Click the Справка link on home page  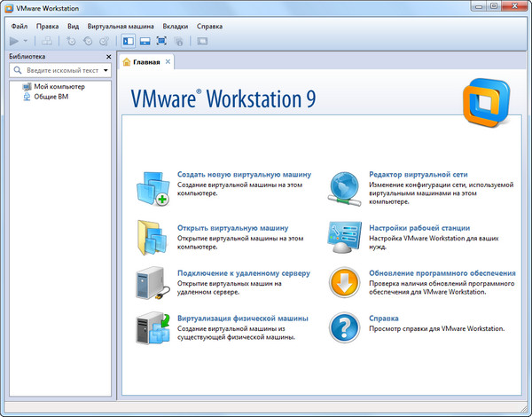coord(382,318)
